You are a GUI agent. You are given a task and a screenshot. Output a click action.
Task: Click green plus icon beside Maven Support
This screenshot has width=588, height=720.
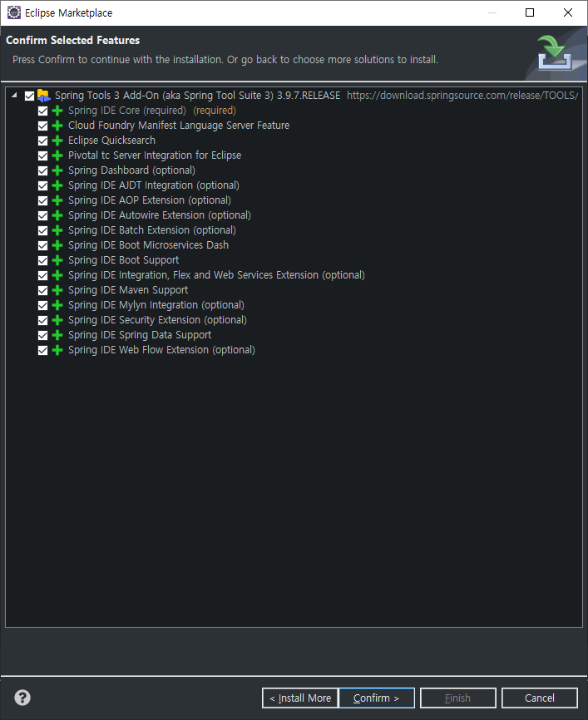57,290
